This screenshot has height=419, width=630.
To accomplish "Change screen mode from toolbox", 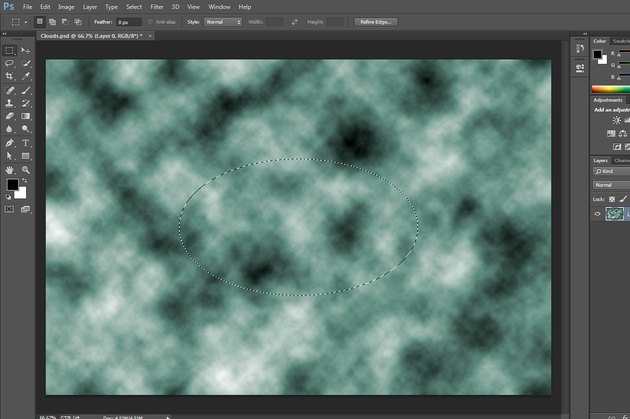I will click(x=25, y=209).
